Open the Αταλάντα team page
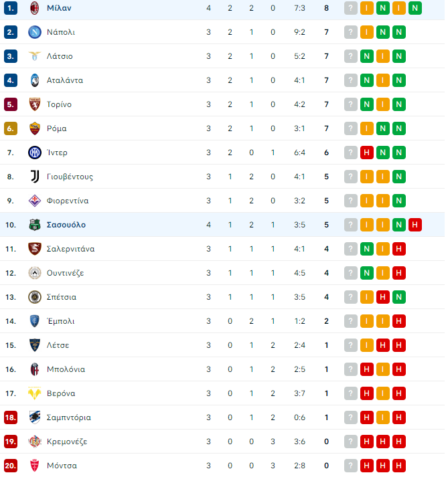The height and width of the screenshot is (477, 448). click(x=64, y=80)
